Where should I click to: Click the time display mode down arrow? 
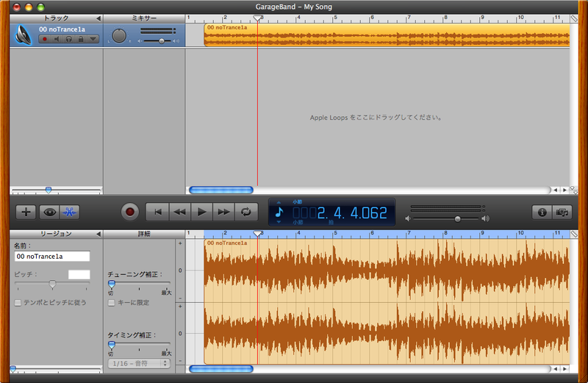(x=279, y=222)
